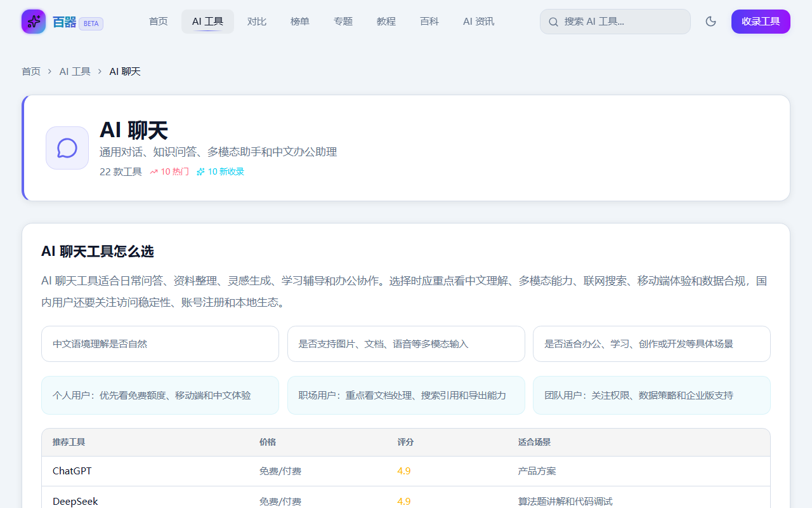This screenshot has width=812, height=508.
Task: Click the 首页 breadcrumb link
Action: [31, 72]
